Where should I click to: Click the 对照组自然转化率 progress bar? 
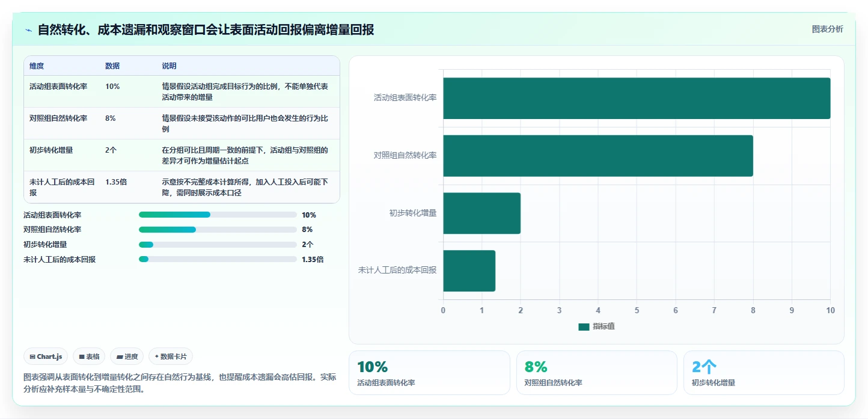218,229
